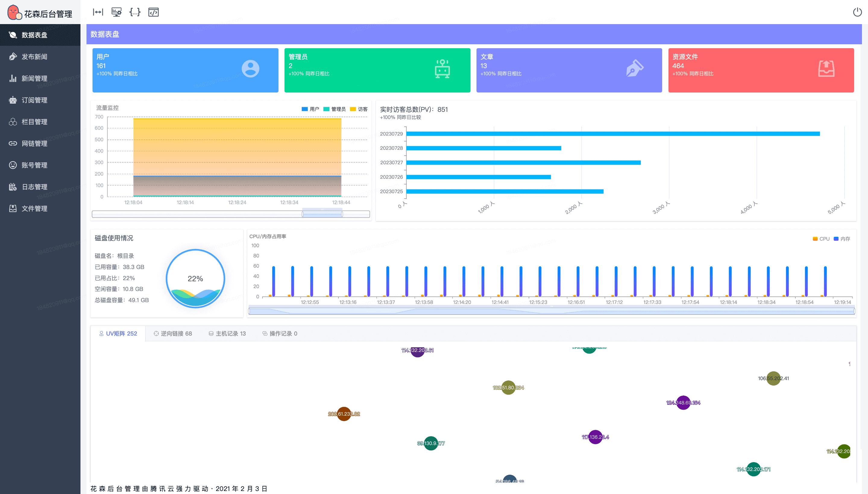
Task: Click the 总磁盘容量: 49.1 GB text
Action: [121, 300]
